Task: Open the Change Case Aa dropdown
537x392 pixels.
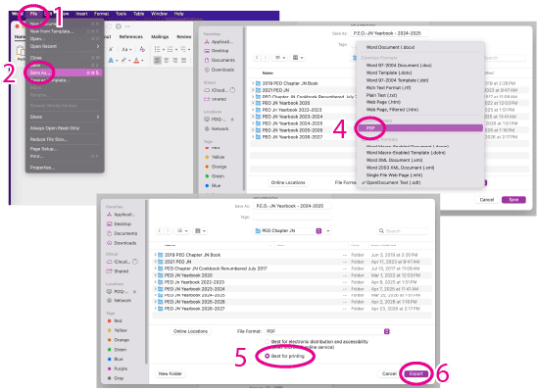Action: pyautogui.click(x=126, y=49)
